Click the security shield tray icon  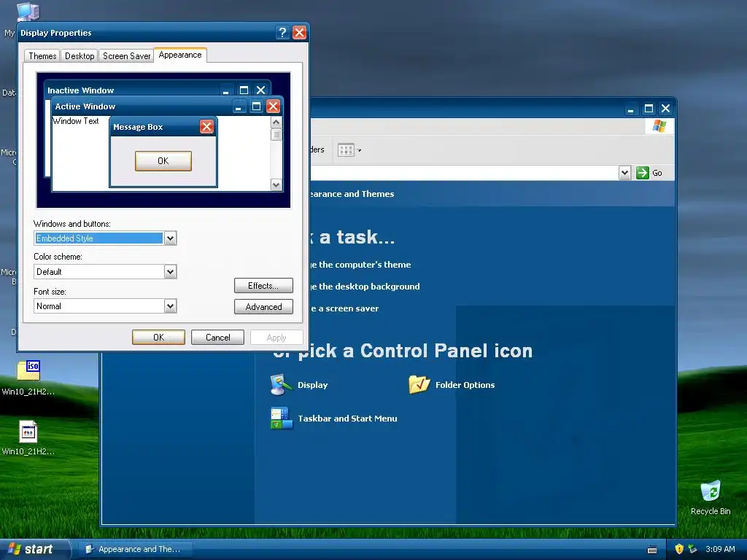pyautogui.click(x=679, y=549)
